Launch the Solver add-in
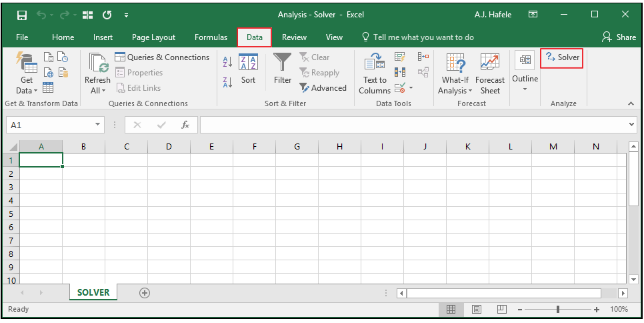This screenshot has width=644, height=323. pyautogui.click(x=562, y=57)
